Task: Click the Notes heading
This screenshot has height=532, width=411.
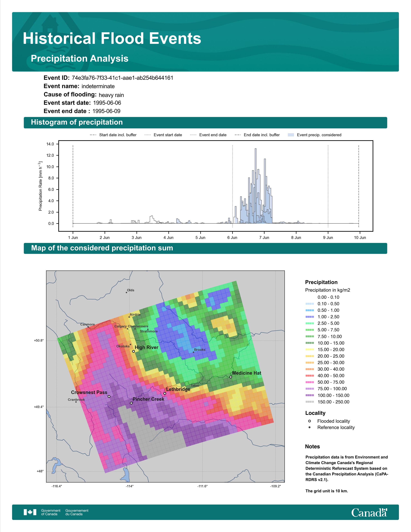Action: pos(312,447)
